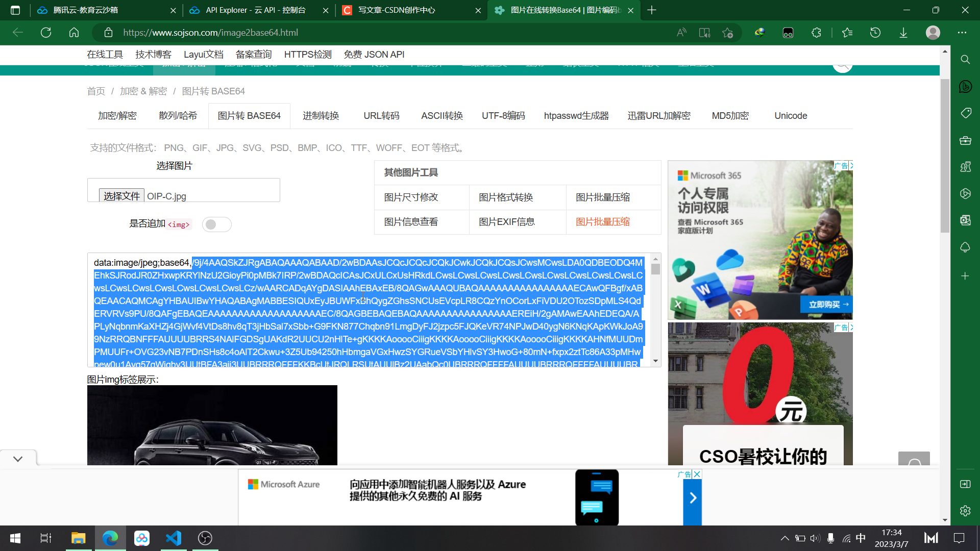The image size is (980, 551).
Task: Open OBS Studio from taskbar
Action: click(205, 538)
